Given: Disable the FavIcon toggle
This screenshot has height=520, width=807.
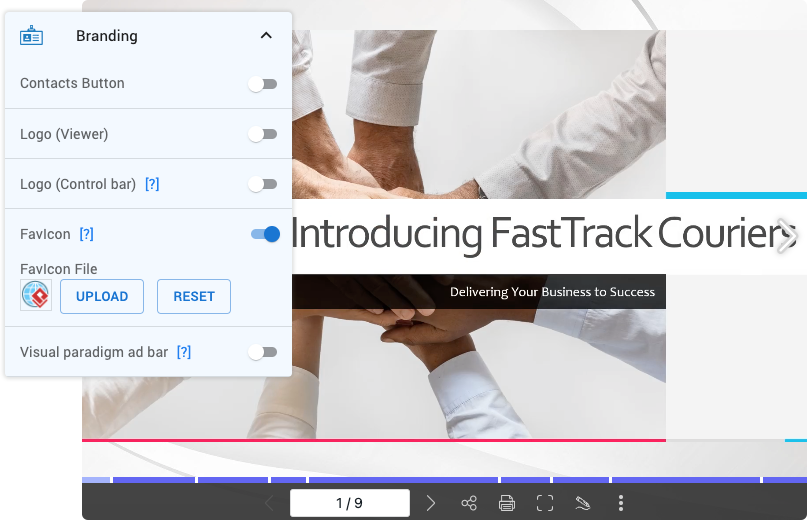Looking at the screenshot, I should (x=265, y=234).
